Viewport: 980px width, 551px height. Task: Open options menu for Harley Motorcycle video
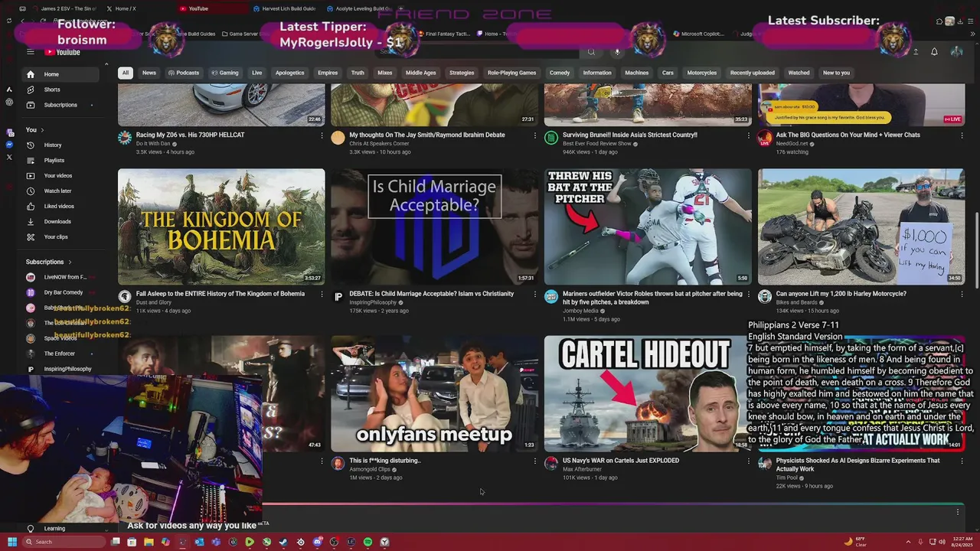click(x=962, y=295)
